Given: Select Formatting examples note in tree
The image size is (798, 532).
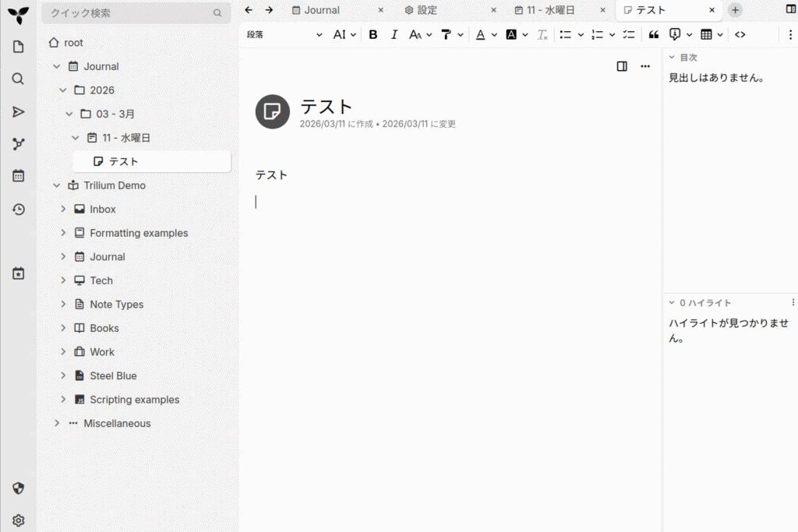Looking at the screenshot, I should pyautogui.click(x=139, y=233).
